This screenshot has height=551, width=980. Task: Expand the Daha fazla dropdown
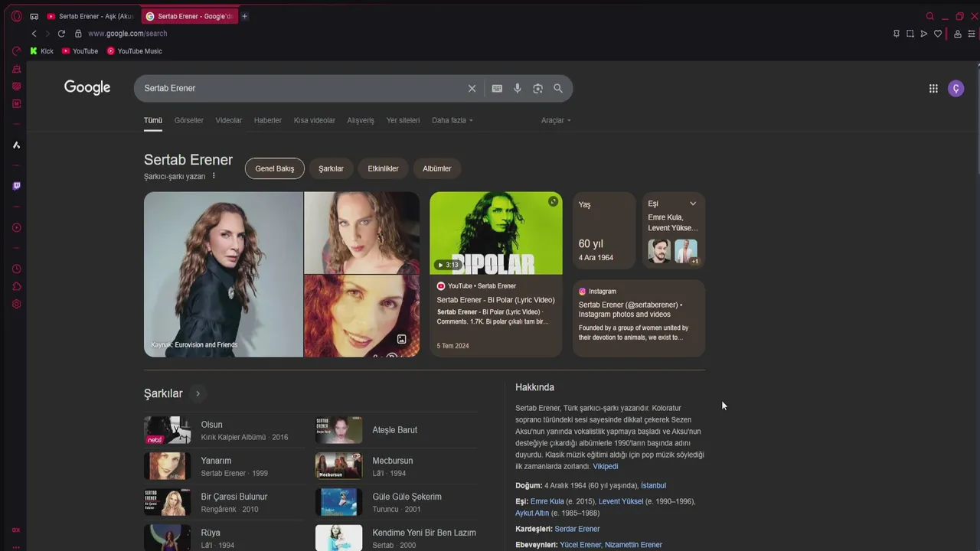click(452, 120)
